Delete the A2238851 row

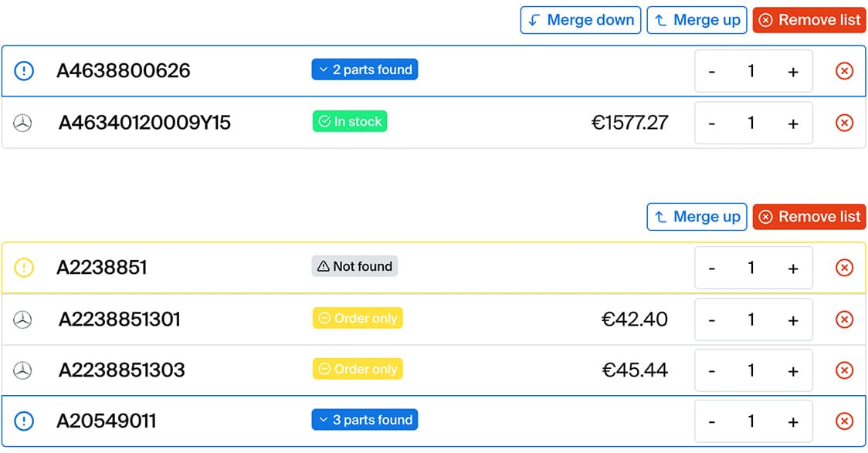(844, 268)
